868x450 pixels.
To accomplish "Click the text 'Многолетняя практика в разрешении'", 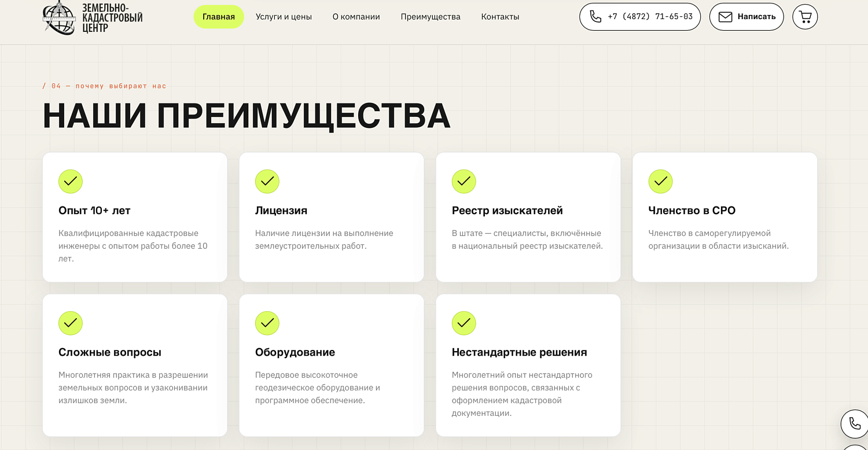I will click(x=133, y=375).
